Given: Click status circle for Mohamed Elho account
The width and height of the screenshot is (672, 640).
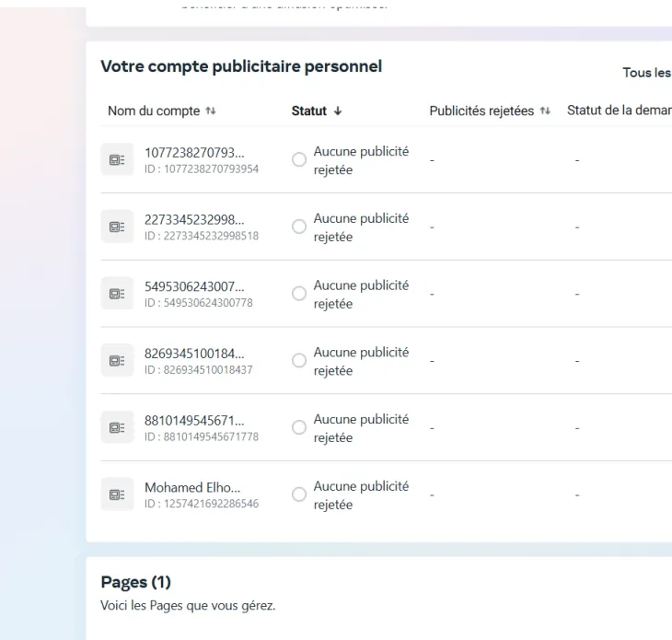Looking at the screenshot, I should pyautogui.click(x=299, y=495).
